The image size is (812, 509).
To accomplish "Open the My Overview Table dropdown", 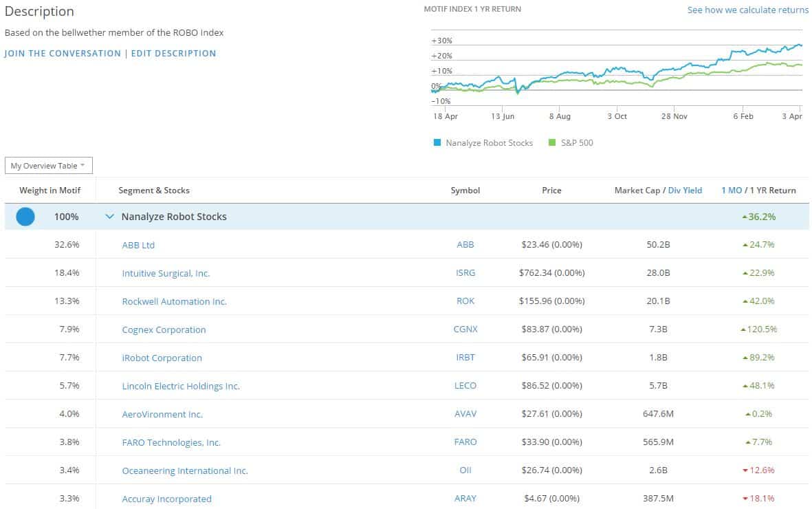I will pyautogui.click(x=49, y=166).
